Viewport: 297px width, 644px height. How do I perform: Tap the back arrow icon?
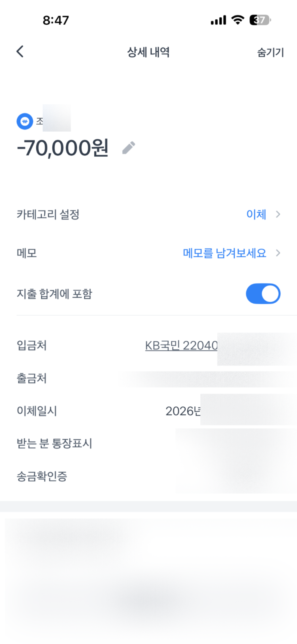click(x=20, y=51)
